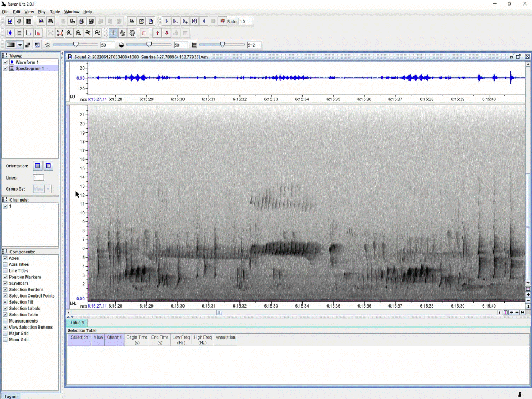Uncheck the Axes component checkbox
The image size is (532, 399).
5,258
